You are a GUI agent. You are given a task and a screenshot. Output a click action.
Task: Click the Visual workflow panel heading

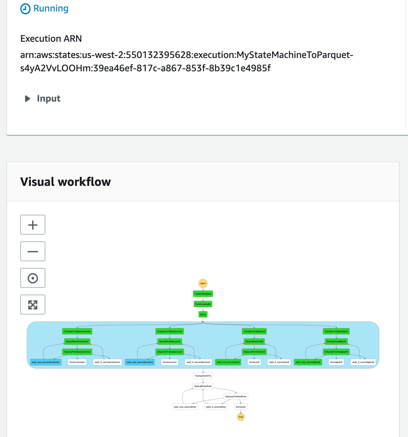click(66, 182)
